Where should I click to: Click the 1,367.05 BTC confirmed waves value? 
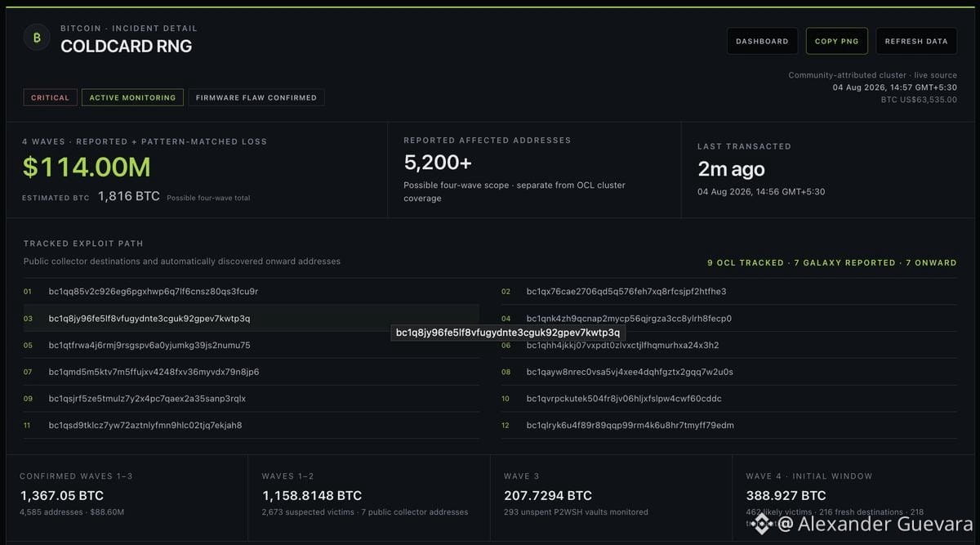point(62,495)
